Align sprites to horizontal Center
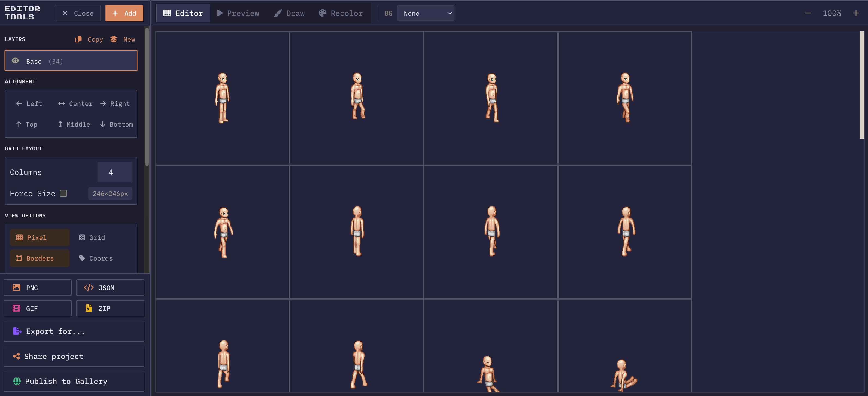Image resolution: width=868 pixels, height=396 pixels. click(75, 104)
